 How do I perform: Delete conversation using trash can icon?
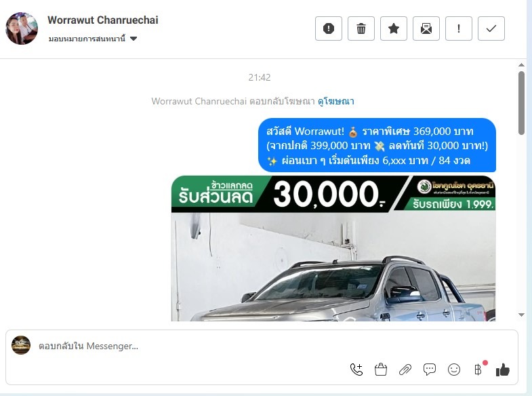click(361, 28)
